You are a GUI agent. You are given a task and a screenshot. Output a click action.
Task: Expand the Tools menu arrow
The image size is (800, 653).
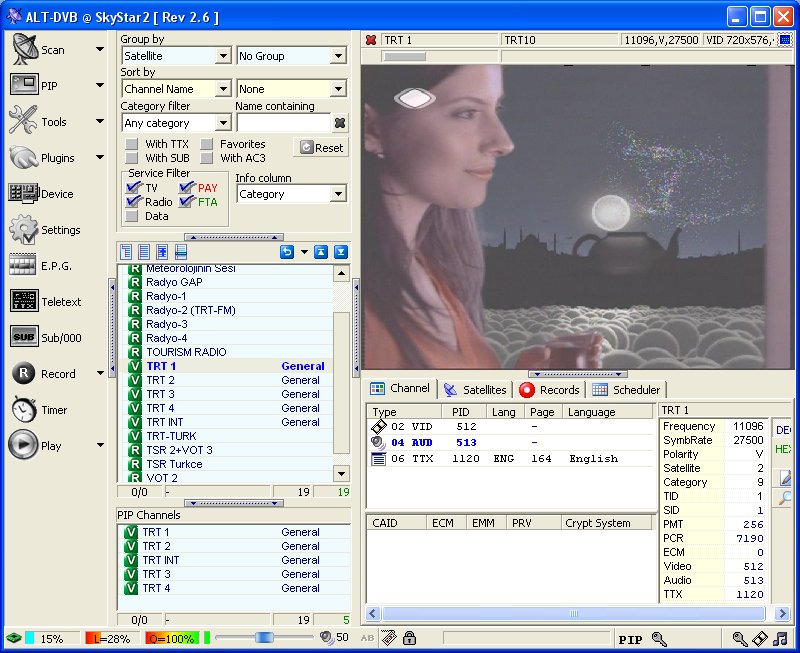[100, 121]
